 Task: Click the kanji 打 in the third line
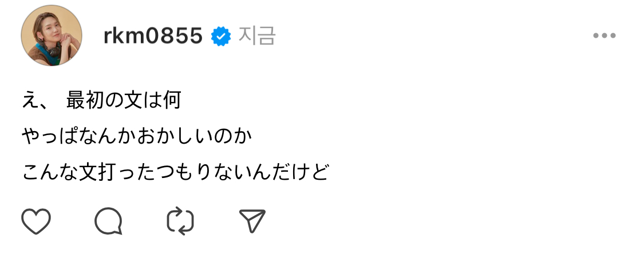(x=108, y=172)
